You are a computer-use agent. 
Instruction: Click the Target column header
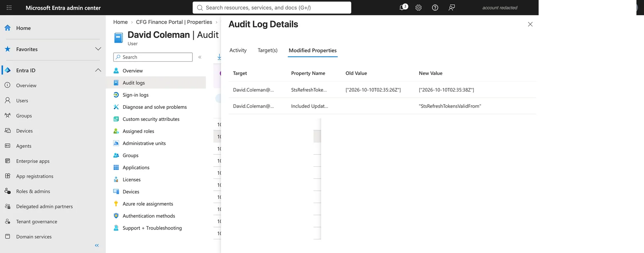(240, 73)
